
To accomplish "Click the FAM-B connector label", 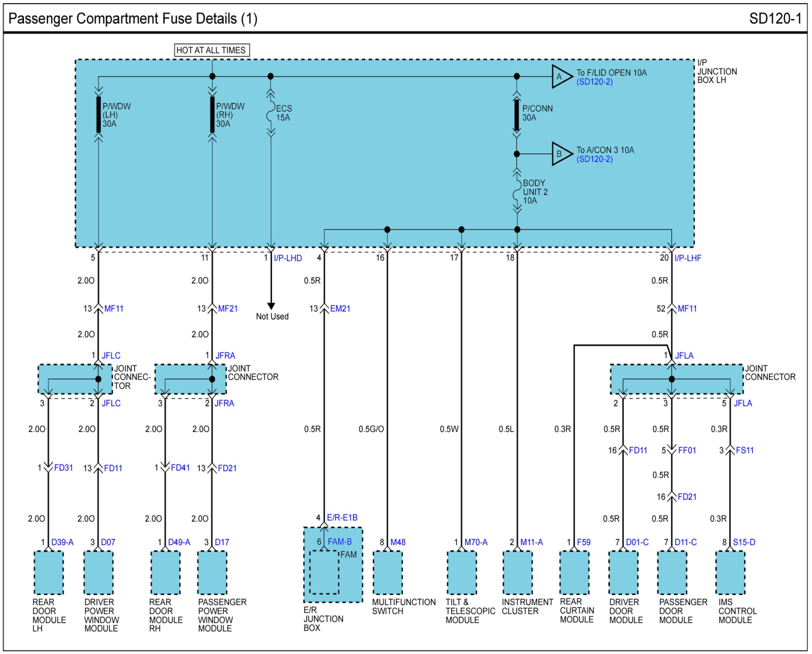I will (x=339, y=541).
